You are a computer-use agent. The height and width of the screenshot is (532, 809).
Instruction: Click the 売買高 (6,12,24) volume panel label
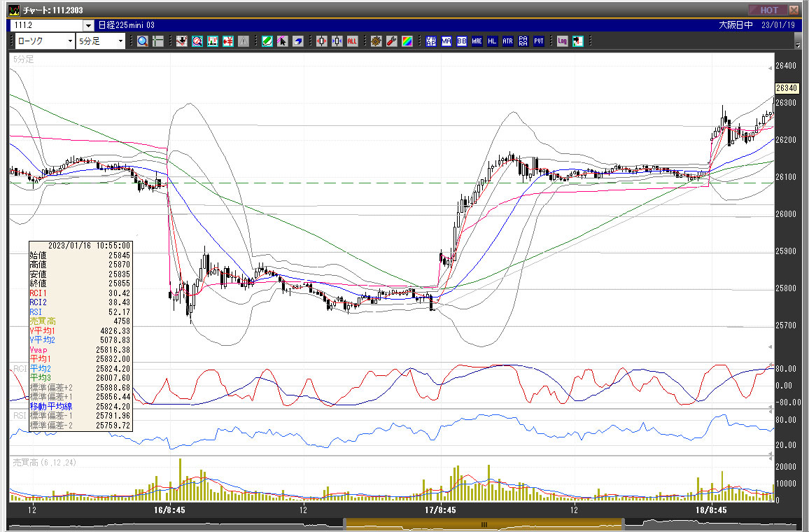[44, 462]
